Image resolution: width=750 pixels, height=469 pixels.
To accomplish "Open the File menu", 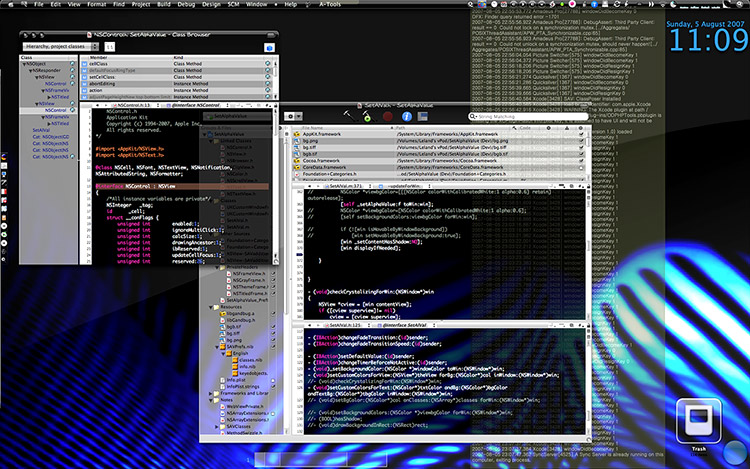I will point(39,4).
